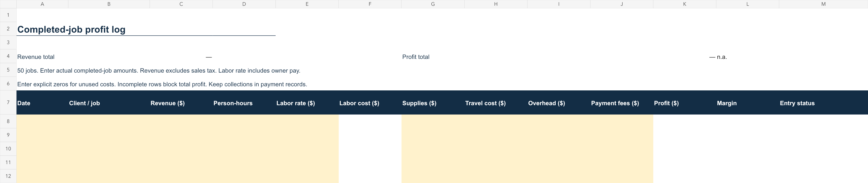Select the Person-hours header cell
This screenshot has width=868, height=183.
point(244,103)
